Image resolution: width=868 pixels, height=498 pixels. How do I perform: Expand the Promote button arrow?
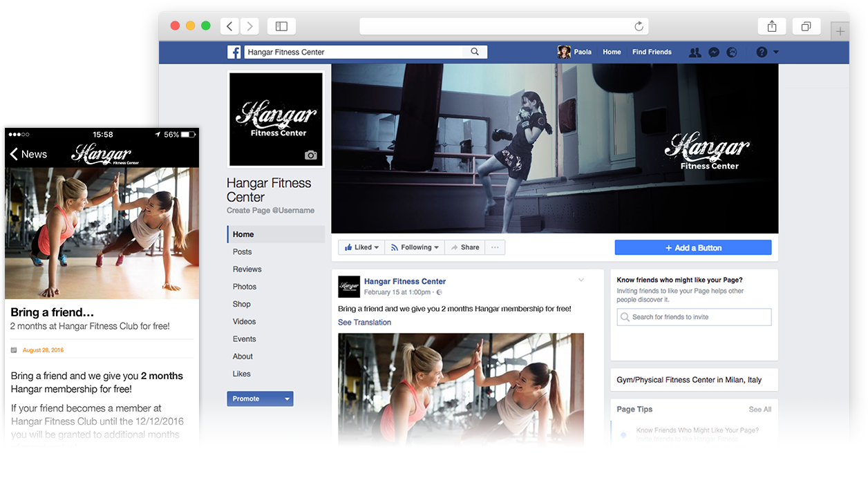(x=287, y=399)
